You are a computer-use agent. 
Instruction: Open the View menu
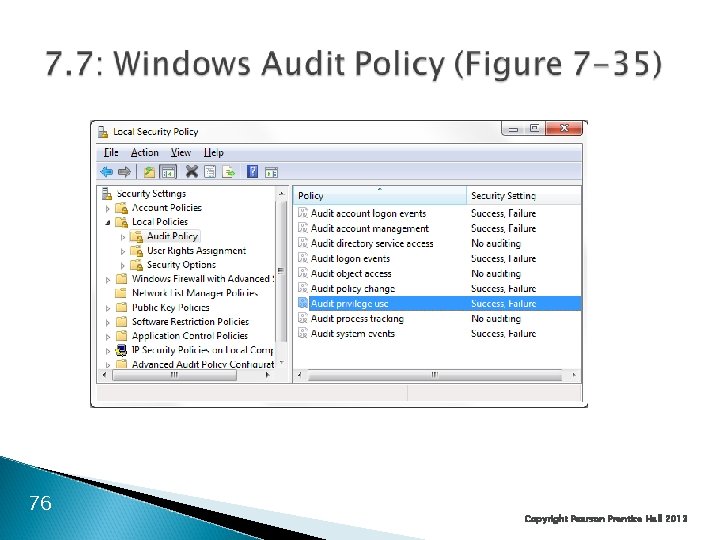180,152
